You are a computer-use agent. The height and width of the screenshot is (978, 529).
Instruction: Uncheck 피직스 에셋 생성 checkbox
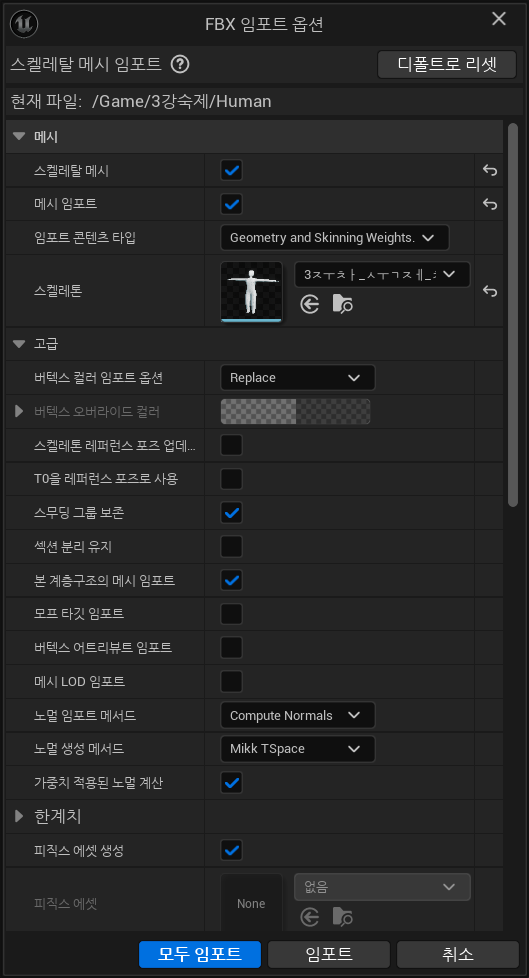click(231, 850)
